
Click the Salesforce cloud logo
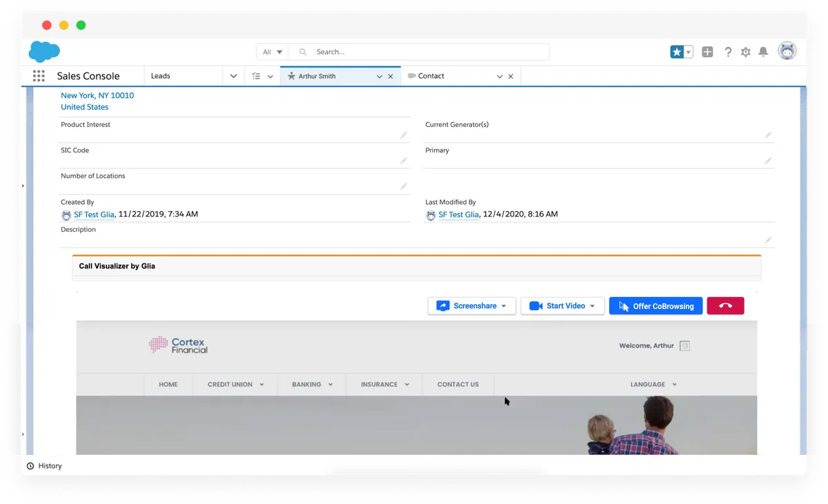(44, 52)
